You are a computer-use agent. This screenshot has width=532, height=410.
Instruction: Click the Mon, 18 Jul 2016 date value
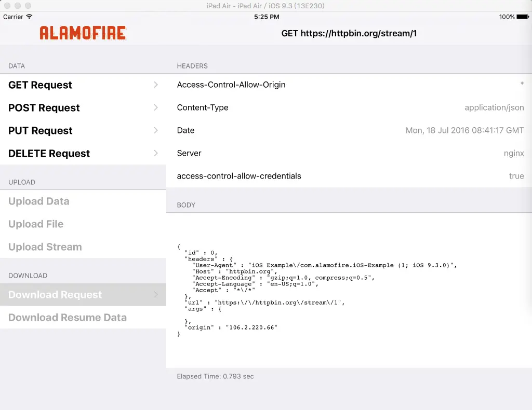[464, 130]
